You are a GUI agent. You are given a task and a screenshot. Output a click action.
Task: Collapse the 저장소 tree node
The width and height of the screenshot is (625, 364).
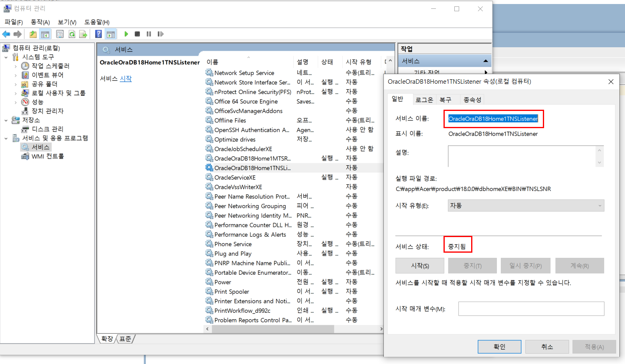[x=6, y=120]
